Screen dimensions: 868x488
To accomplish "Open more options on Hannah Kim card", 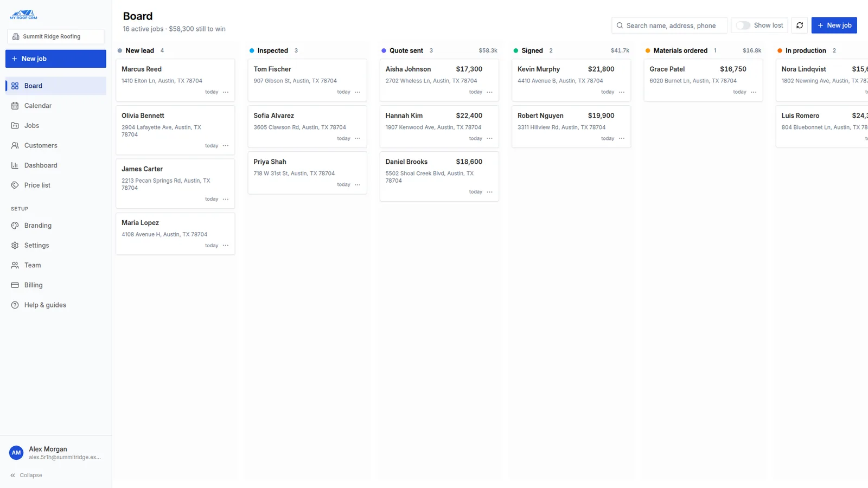I will click(490, 138).
